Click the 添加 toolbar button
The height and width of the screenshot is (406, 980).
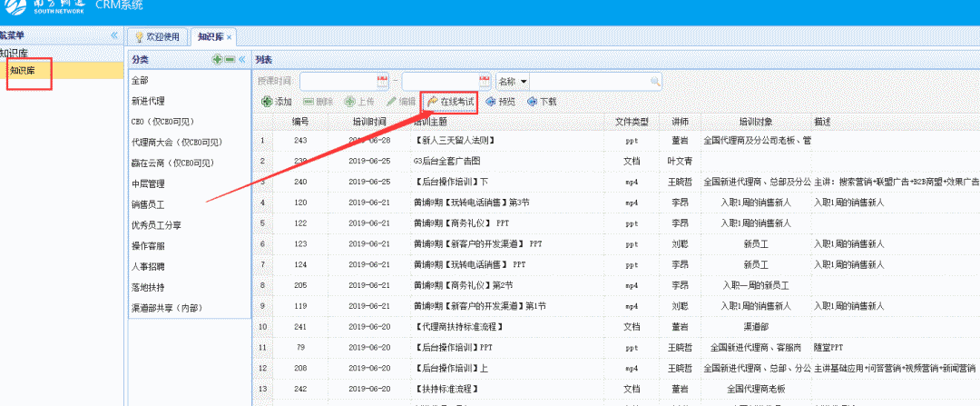[x=276, y=102]
